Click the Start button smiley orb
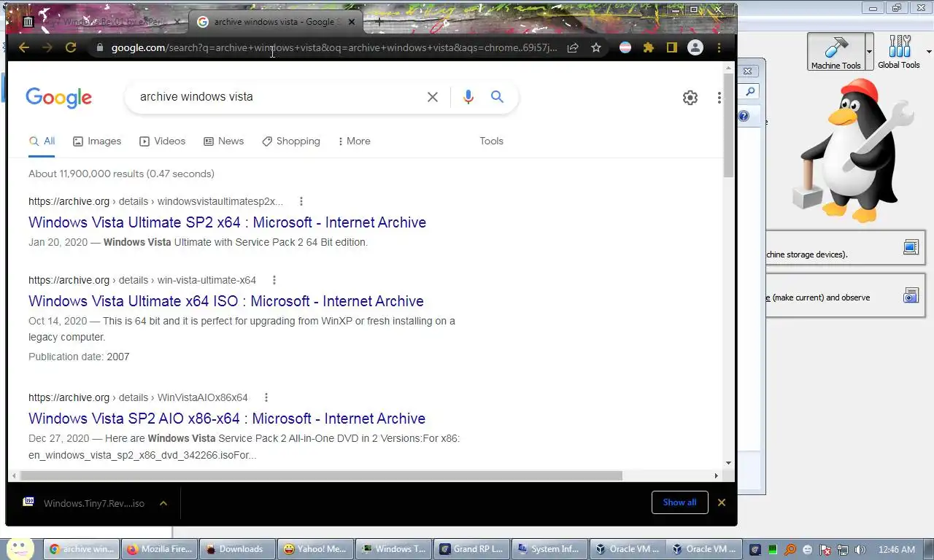Image resolution: width=934 pixels, height=560 pixels. (x=20, y=549)
